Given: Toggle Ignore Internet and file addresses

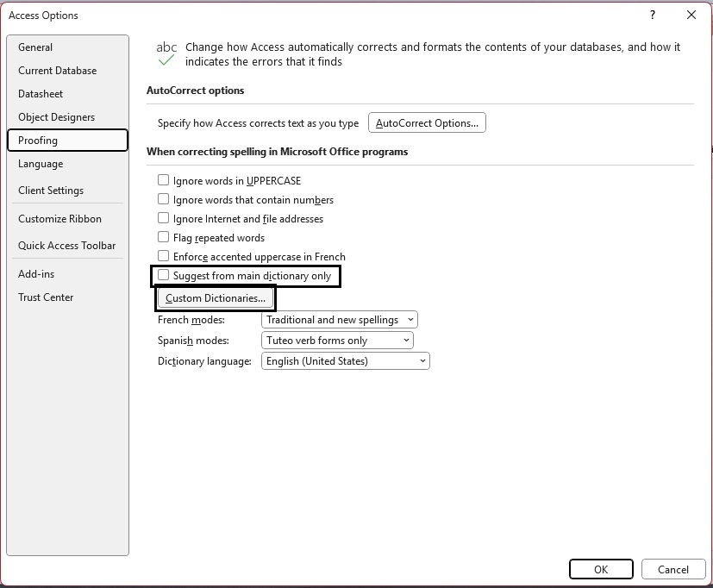Looking at the screenshot, I should pyautogui.click(x=164, y=219).
